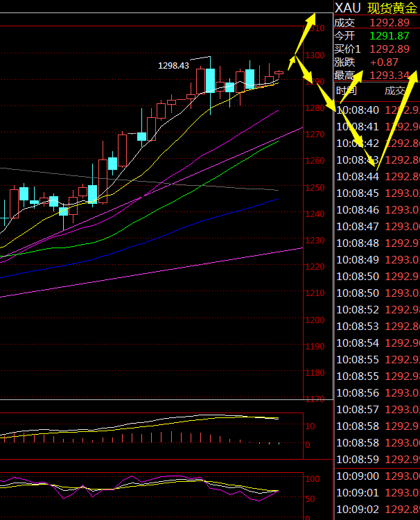The height and width of the screenshot is (520, 420).
Task: Select the 10:08:54 trade row
Action: (377, 343)
